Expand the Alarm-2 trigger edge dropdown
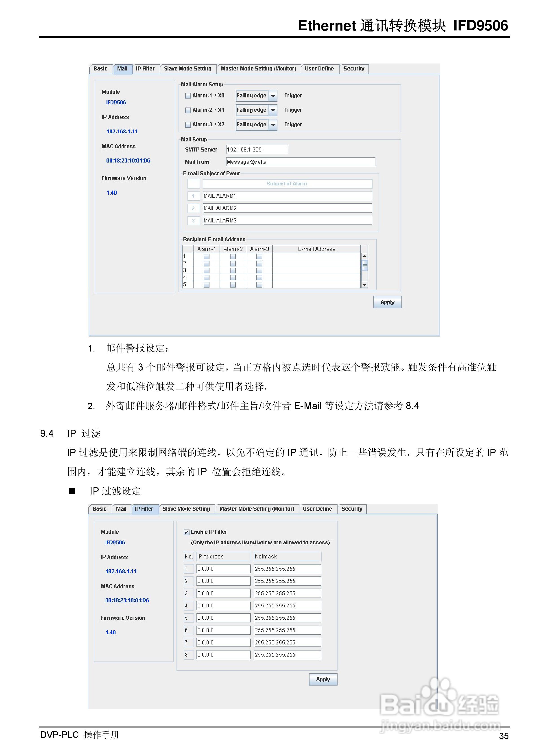The height and width of the screenshot is (756, 534). tap(273, 110)
